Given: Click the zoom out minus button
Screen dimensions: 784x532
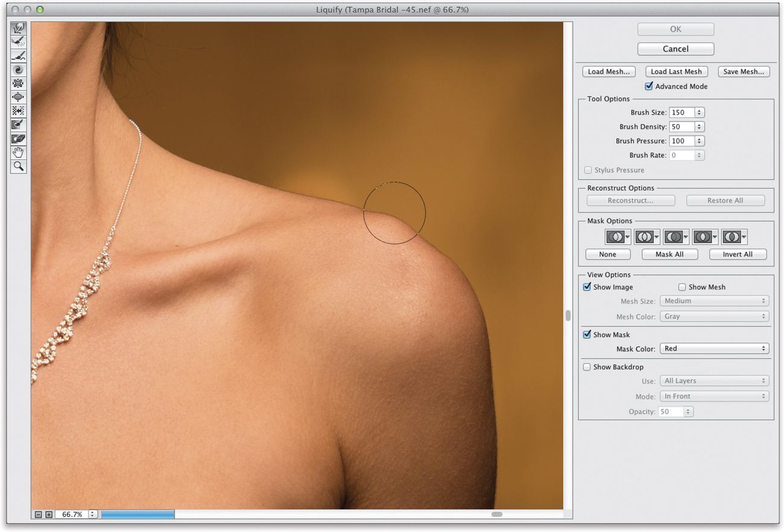Looking at the screenshot, I should click(x=38, y=515).
